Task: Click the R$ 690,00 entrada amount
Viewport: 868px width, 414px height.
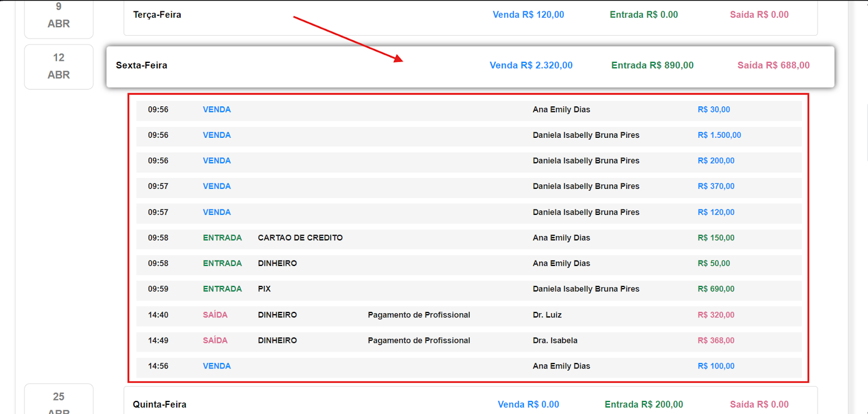Action: (x=716, y=289)
